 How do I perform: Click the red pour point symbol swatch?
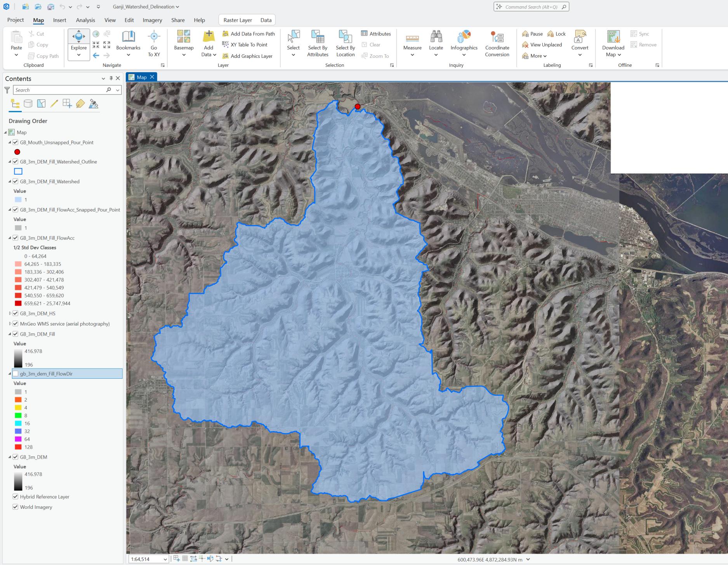click(x=17, y=152)
